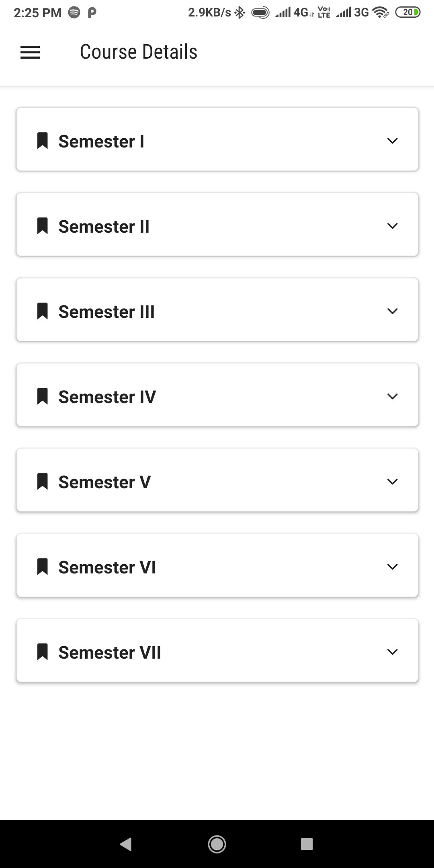The width and height of the screenshot is (434, 868).
Task: Tap the bookmark icon beside Semester III
Action: tap(43, 311)
